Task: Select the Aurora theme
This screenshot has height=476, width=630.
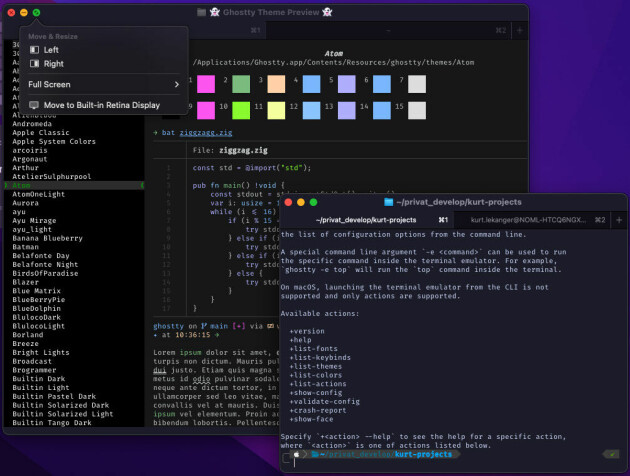Action: click(x=25, y=203)
